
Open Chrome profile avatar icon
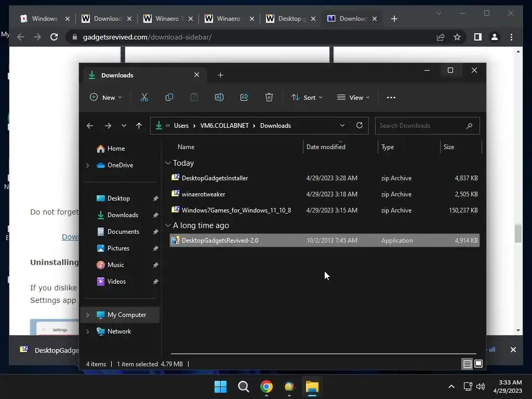[495, 37]
